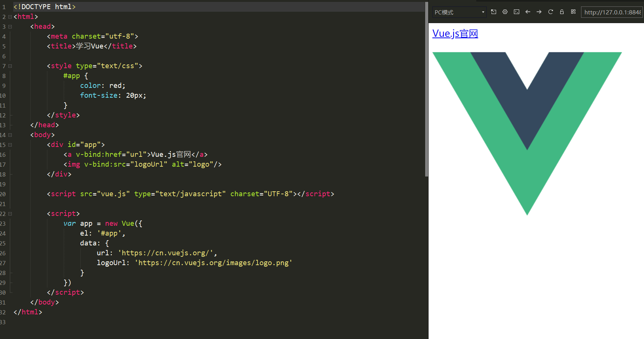Collapse the script block fold marker on line 22
The width and height of the screenshot is (644, 339).
(x=10, y=214)
